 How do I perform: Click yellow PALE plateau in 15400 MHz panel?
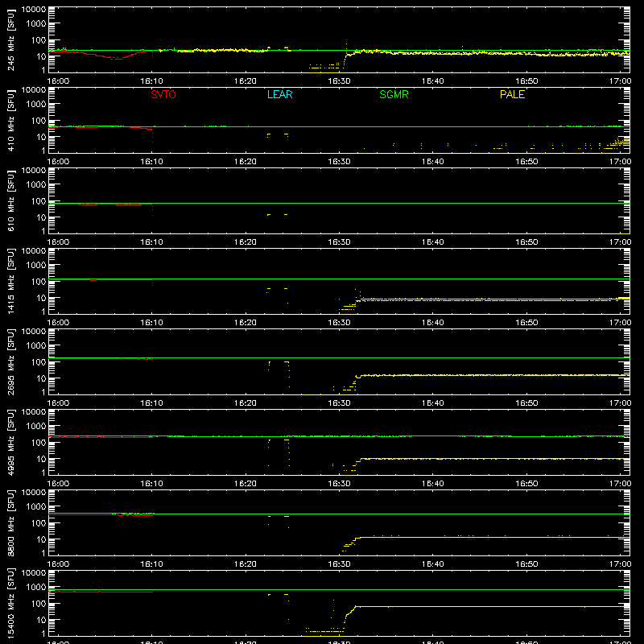tap(492, 606)
